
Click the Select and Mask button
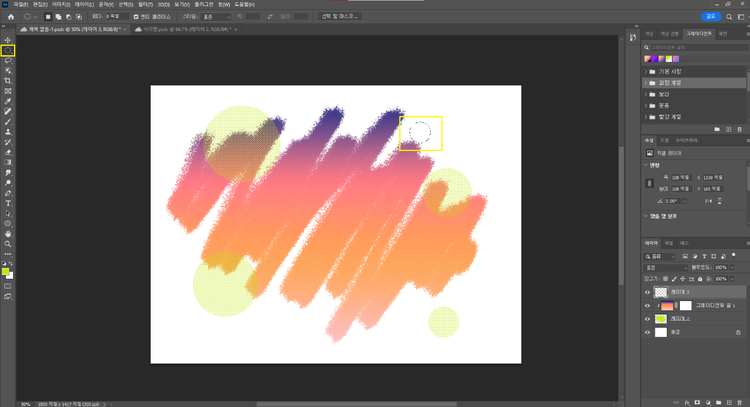pos(340,17)
